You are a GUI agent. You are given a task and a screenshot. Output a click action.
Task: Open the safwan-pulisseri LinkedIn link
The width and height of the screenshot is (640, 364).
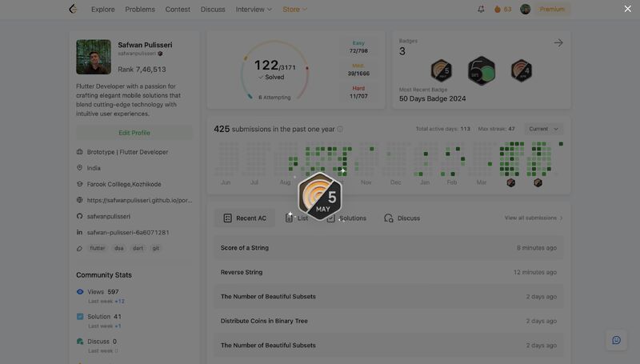pyautogui.click(x=128, y=232)
